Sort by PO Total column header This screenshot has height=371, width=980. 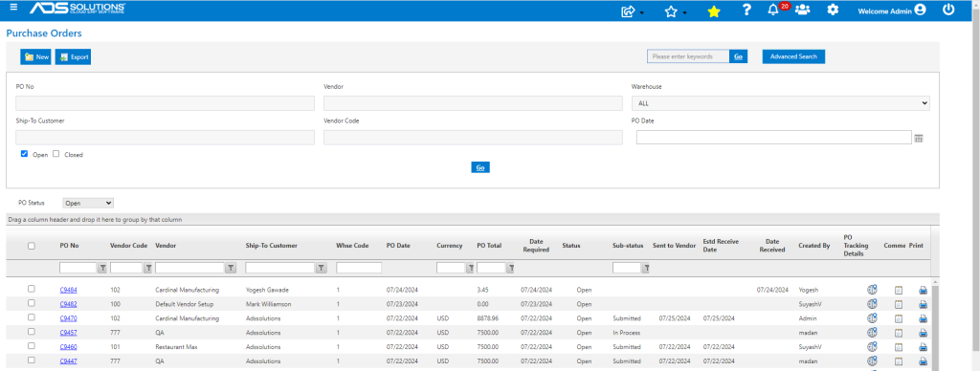click(489, 246)
